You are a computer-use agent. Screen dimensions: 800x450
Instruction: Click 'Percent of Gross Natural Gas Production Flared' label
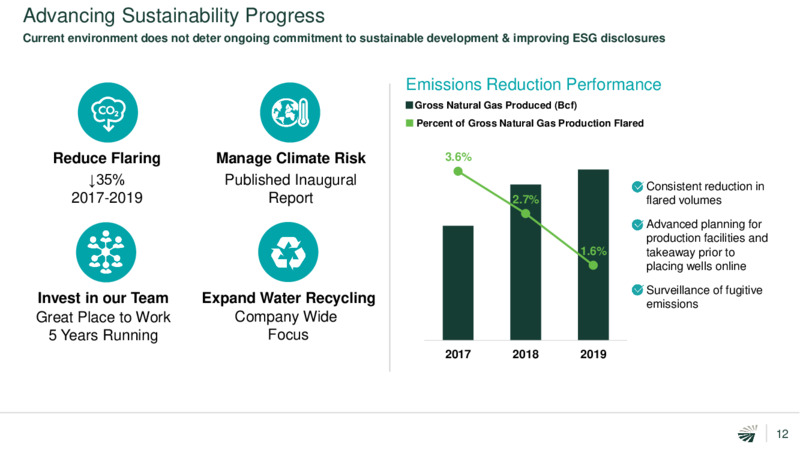click(x=530, y=123)
